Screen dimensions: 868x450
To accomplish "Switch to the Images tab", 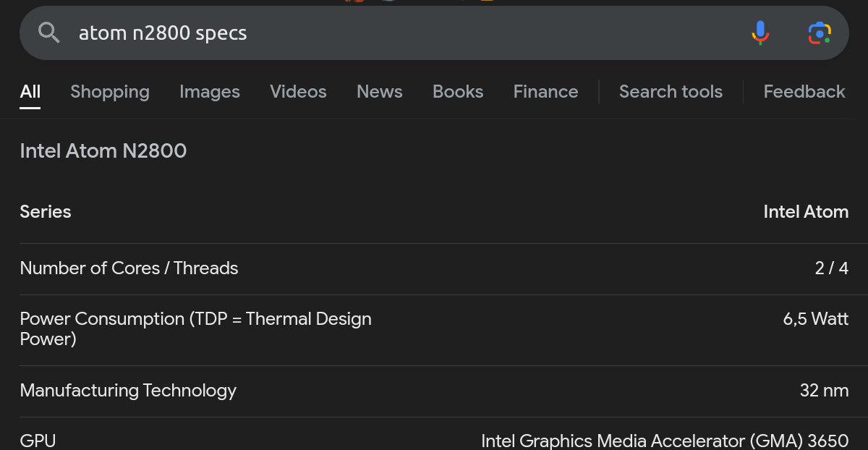I will 210,92.
